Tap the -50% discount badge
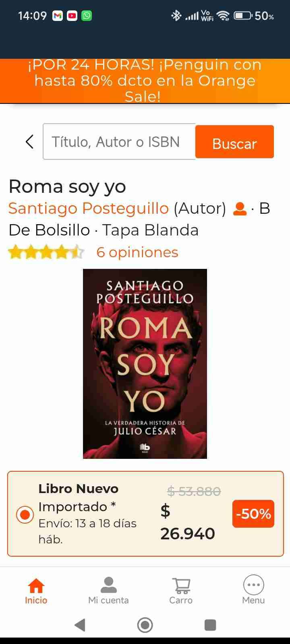 click(x=253, y=514)
